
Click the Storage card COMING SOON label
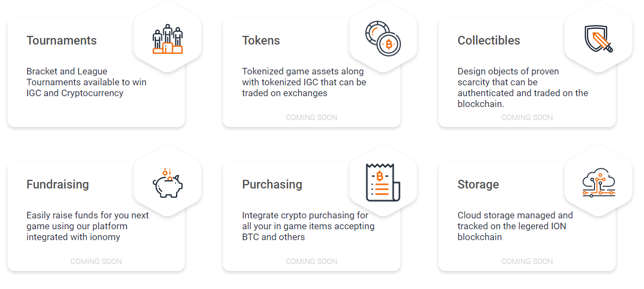527,261
